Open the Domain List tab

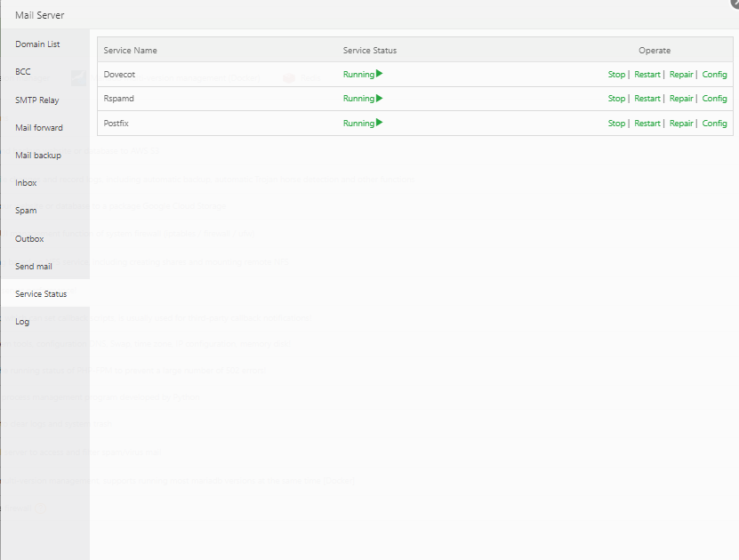click(44, 44)
